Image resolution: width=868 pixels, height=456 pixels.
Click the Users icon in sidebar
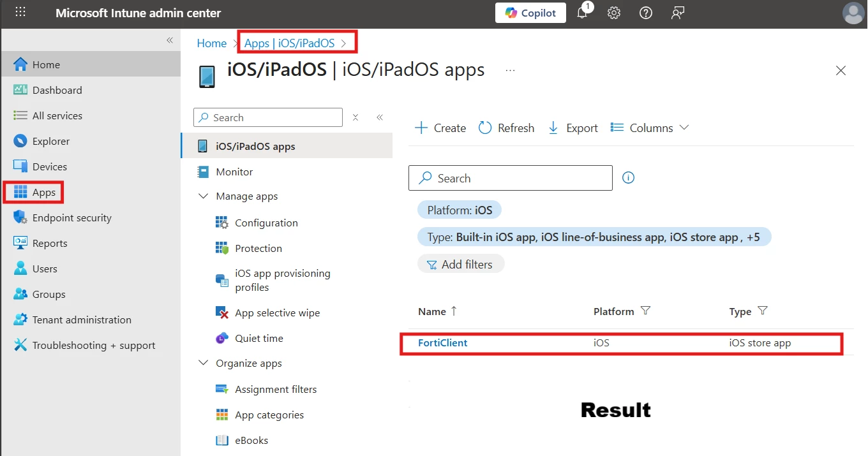click(20, 268)
